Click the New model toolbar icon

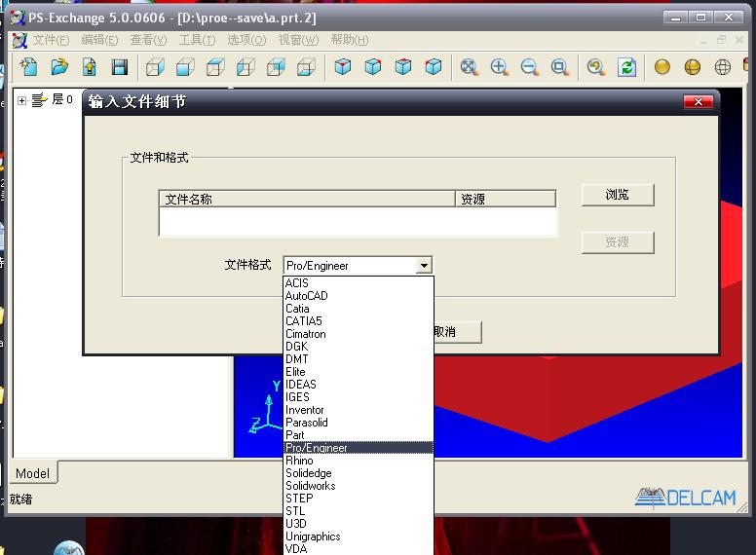pos(28,67)
